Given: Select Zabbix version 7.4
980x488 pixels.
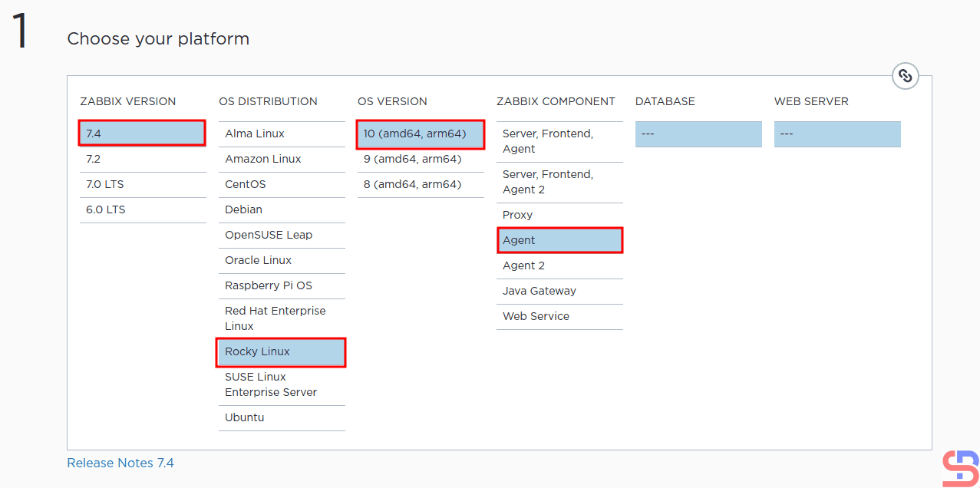Looking at the screenshot, I should pos(142,134).
